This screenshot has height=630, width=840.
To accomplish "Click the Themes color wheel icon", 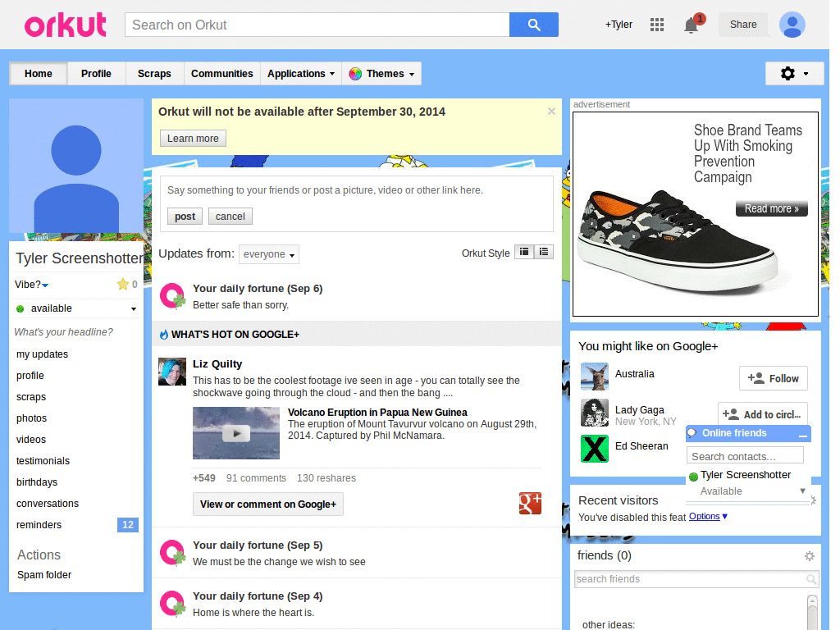I will coord(355,74).
